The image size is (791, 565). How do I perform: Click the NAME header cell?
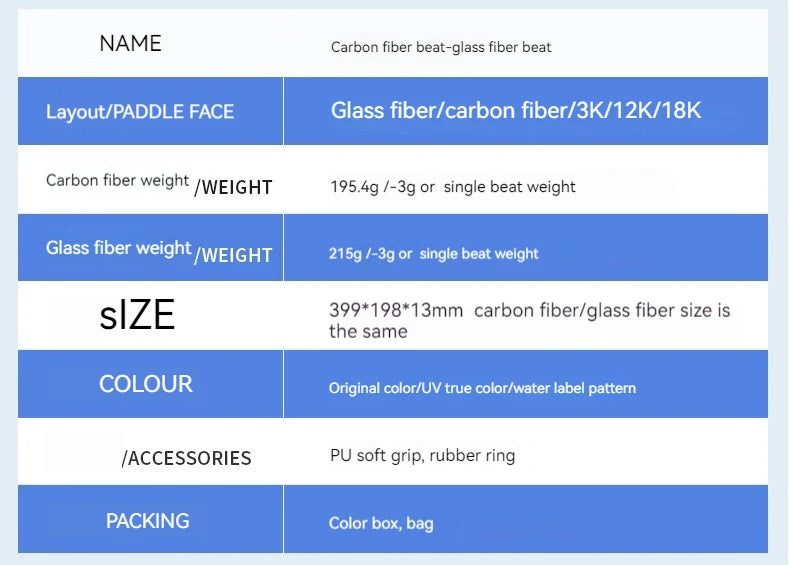[x=130, y=43]
